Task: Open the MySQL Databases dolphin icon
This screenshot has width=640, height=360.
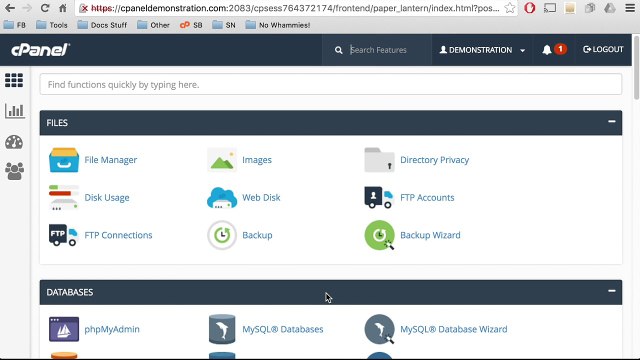Action: click(x=222, y=329)
